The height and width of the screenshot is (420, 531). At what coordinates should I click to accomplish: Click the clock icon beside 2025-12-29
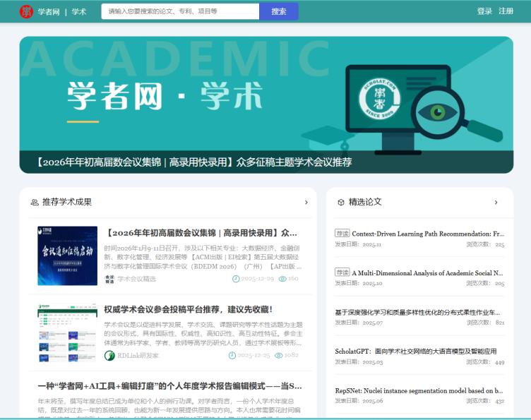pyautogui.click(x=236, y=279)
